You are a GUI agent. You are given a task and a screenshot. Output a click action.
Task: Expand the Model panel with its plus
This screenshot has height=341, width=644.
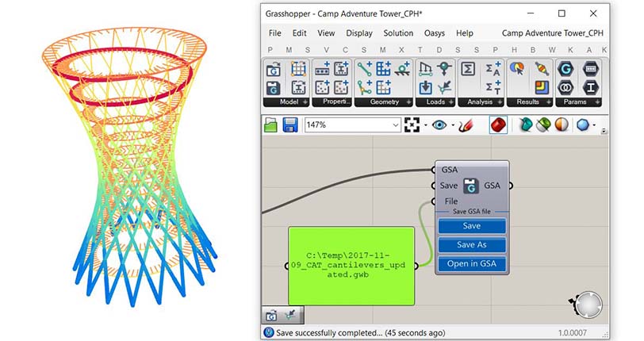point(305,102)
